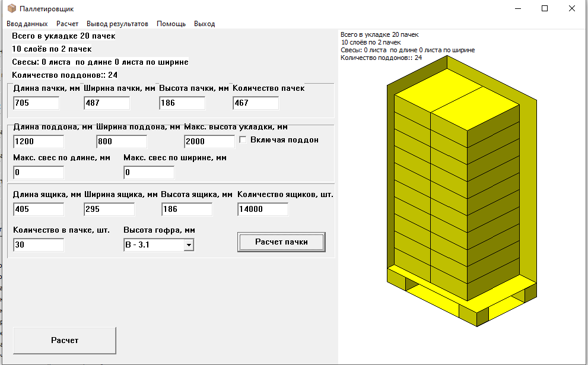
Task: Minimize the Паллетировщик window
Action: pos(518,8)
